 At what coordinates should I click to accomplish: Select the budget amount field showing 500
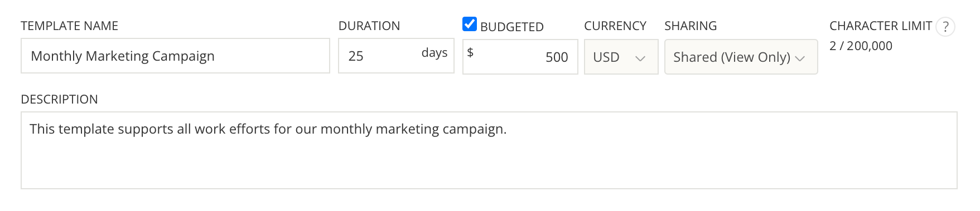(520, 57)
